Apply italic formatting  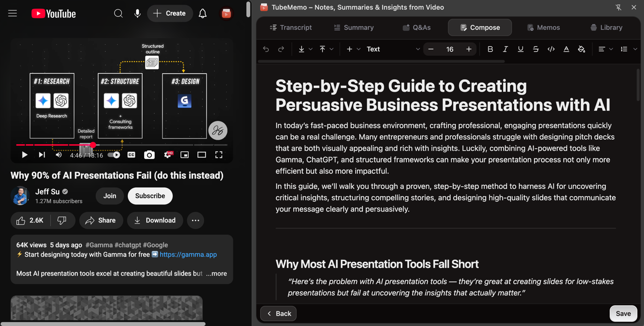click(505, 49)
